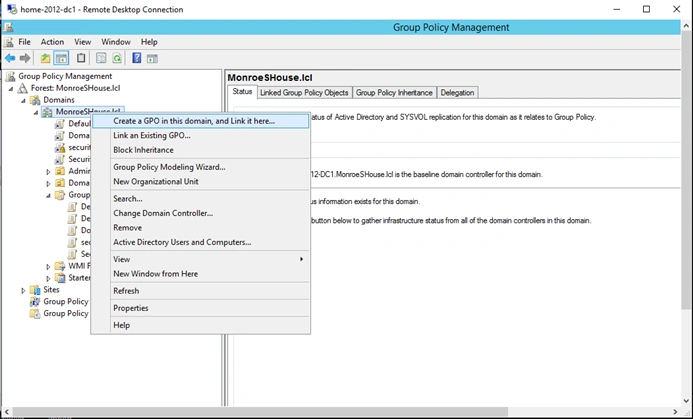Switch to the Delegation tab

(x=457, y=92)
